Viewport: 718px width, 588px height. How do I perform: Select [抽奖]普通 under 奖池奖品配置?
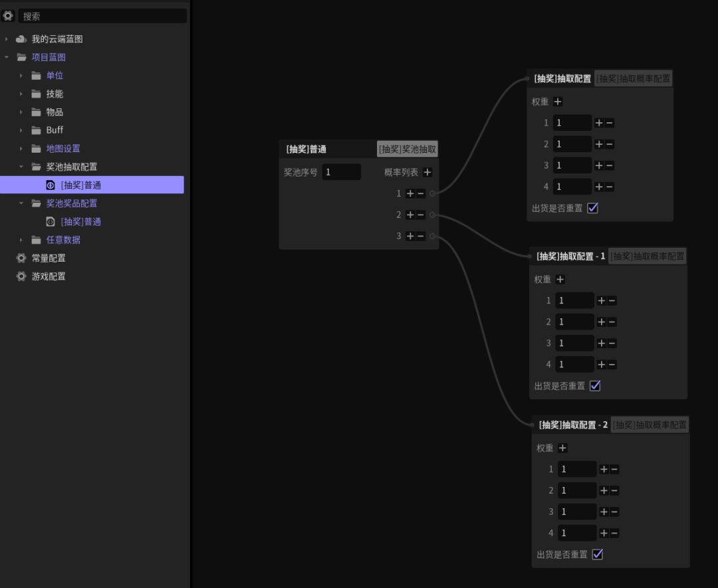click(80, 222)
